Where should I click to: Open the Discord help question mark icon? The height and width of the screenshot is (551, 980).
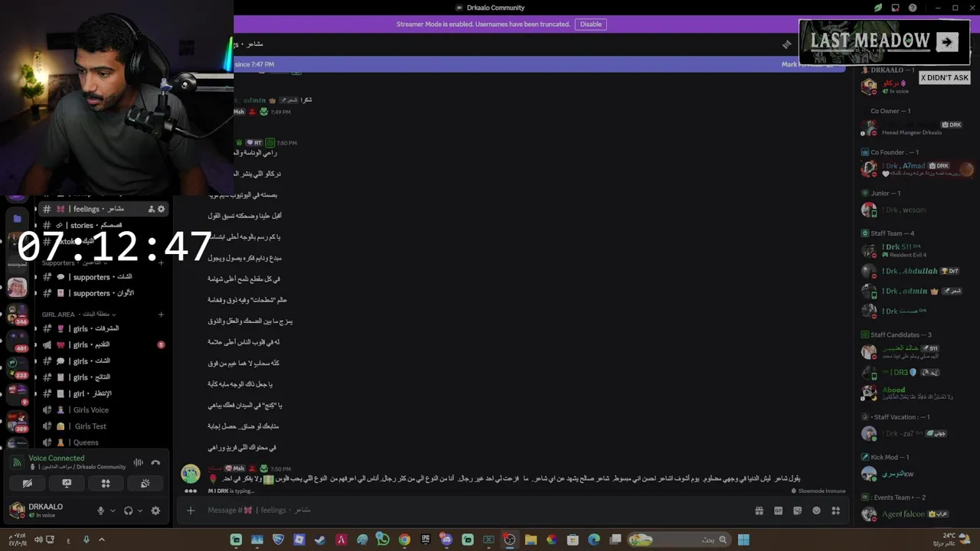(913, 8)
